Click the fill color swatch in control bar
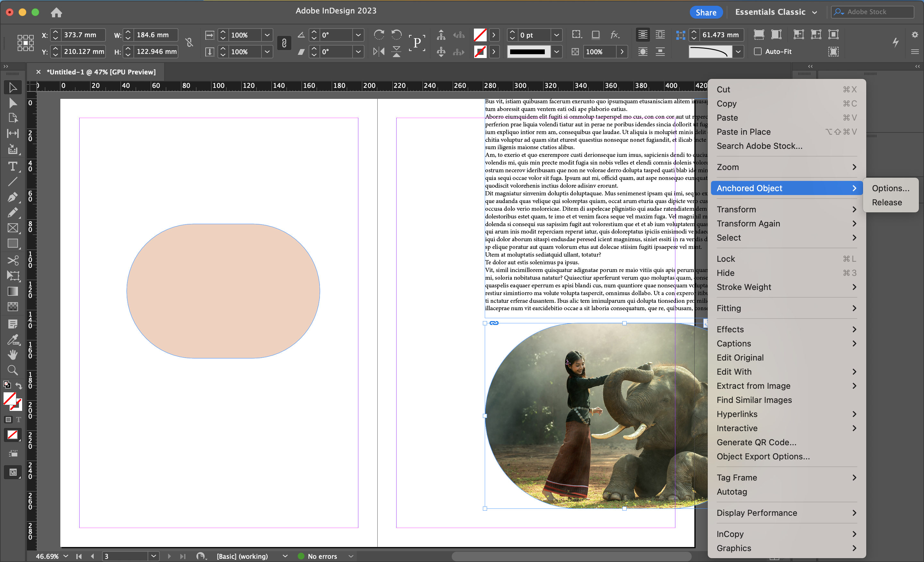924x562 pixels. pos(480,35)
